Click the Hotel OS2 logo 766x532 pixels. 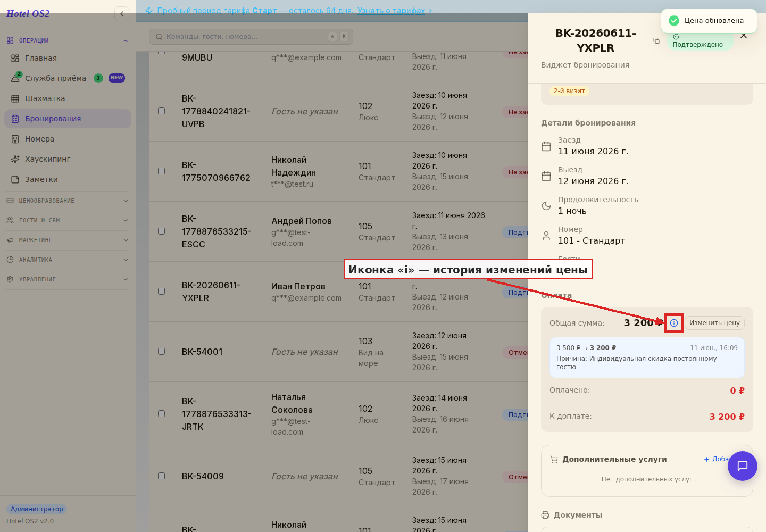[x=28, y=14]
